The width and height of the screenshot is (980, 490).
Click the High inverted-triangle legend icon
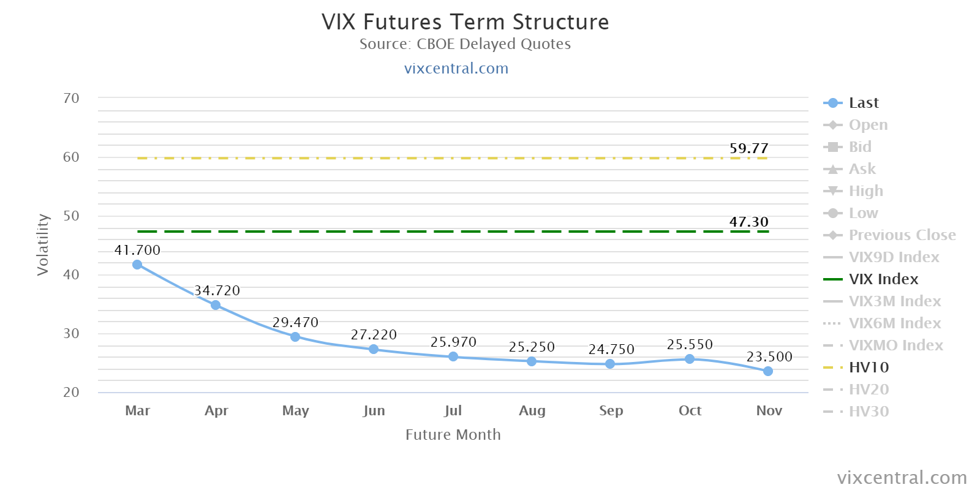(x=832, y=191)
